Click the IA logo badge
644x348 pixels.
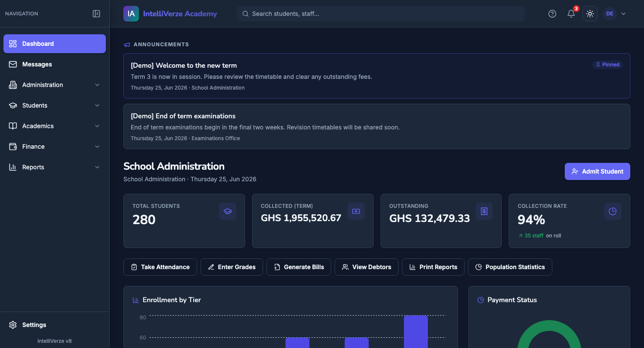(x=131, y=14)
